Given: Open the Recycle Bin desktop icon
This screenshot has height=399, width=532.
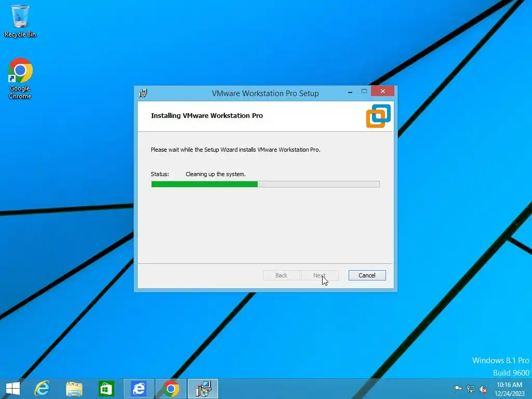Looking at the screenshot, I should point(20,21).
